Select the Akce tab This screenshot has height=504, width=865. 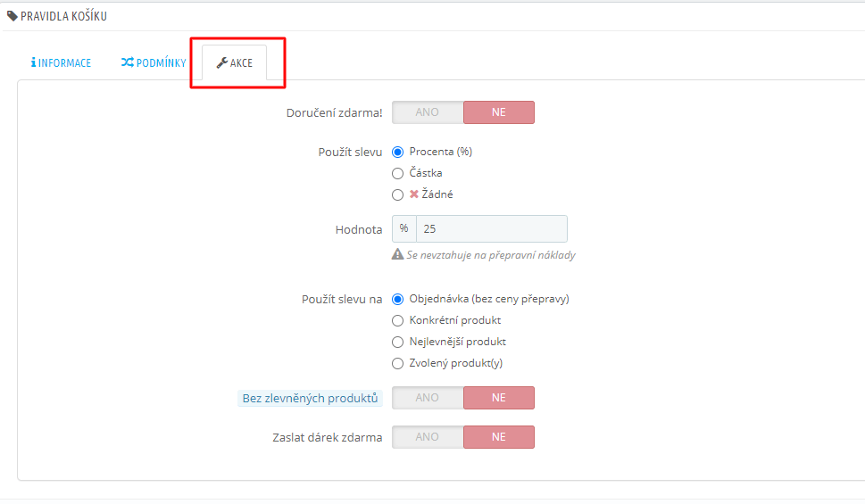235,62
